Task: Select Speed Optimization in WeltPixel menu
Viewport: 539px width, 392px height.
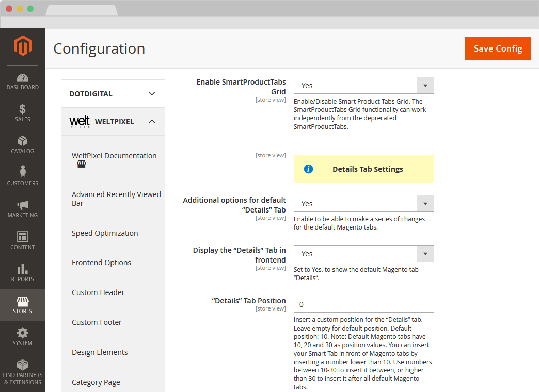Action: [105, 233]
